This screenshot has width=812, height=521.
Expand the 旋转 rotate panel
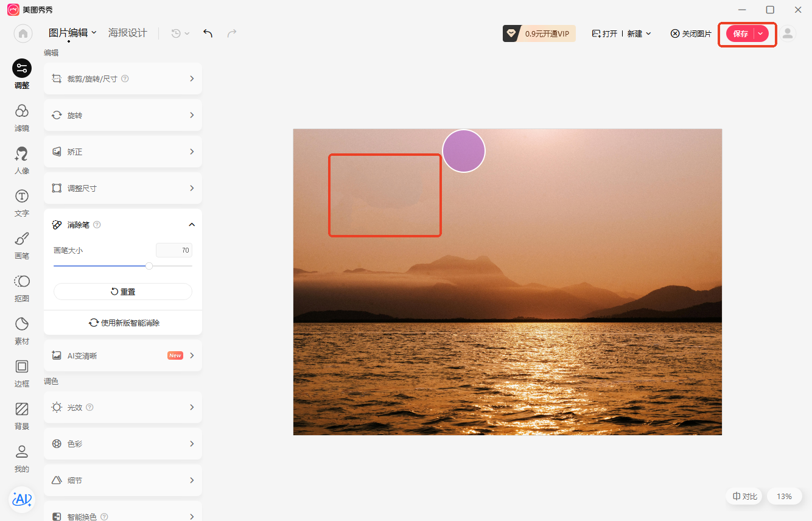coord(123,115)
